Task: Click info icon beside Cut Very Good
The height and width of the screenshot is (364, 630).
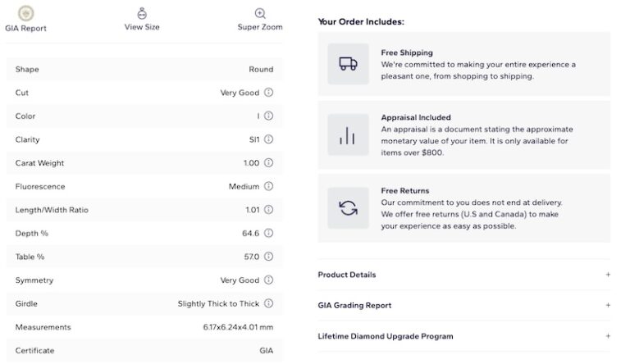Action: coord(268,93)
